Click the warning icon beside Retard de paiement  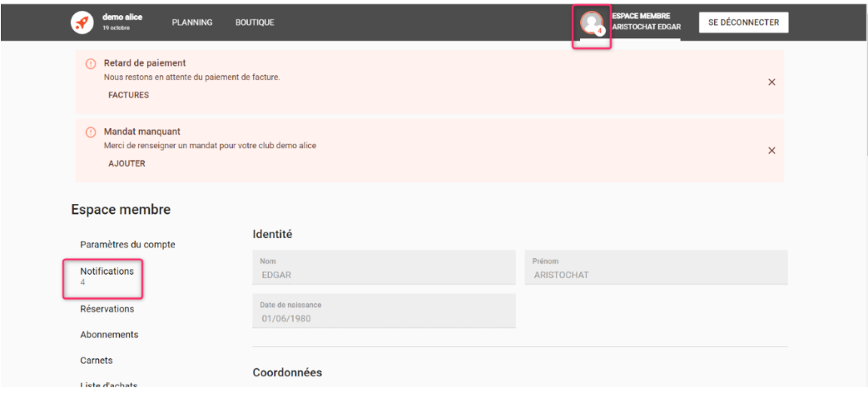(91, 63)
